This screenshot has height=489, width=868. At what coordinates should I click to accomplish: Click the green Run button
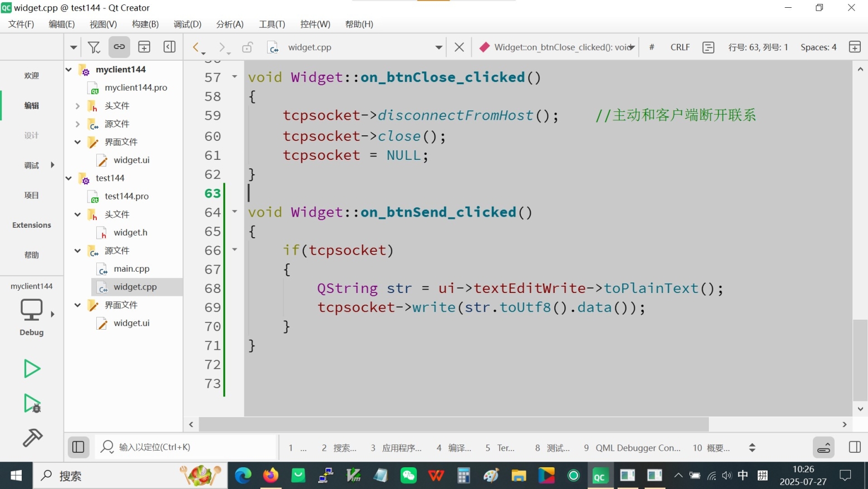(x=32, y=369)
